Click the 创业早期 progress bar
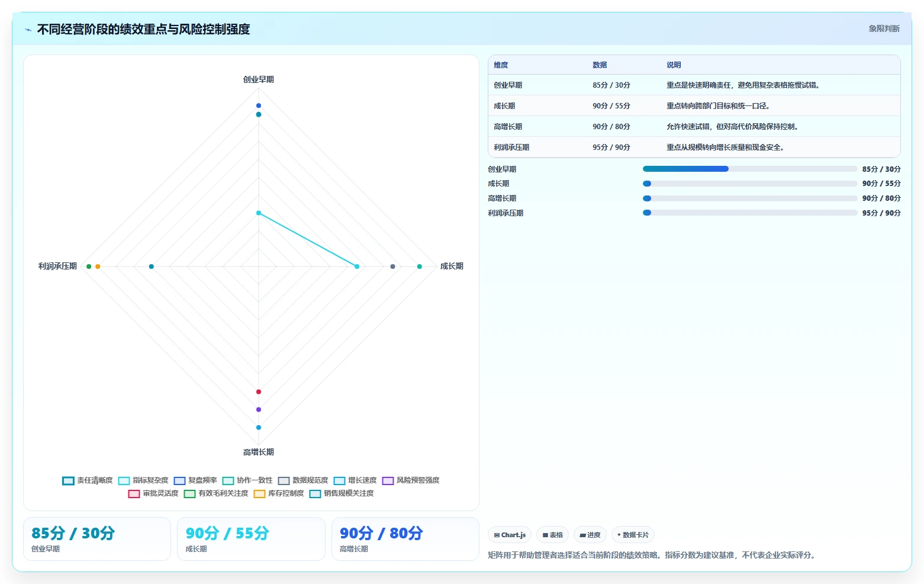 pos(750,169)
